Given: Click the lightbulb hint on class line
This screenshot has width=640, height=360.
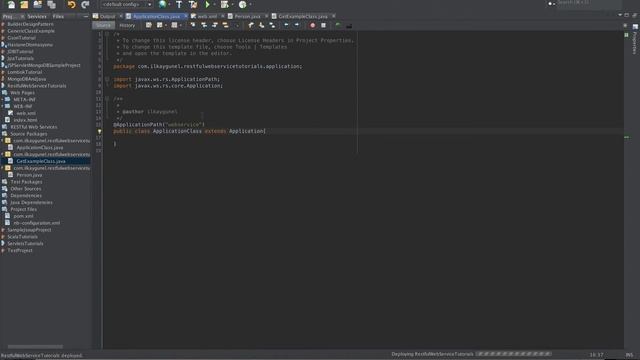Looking at the screenshot, I should (x=99, y=131).
